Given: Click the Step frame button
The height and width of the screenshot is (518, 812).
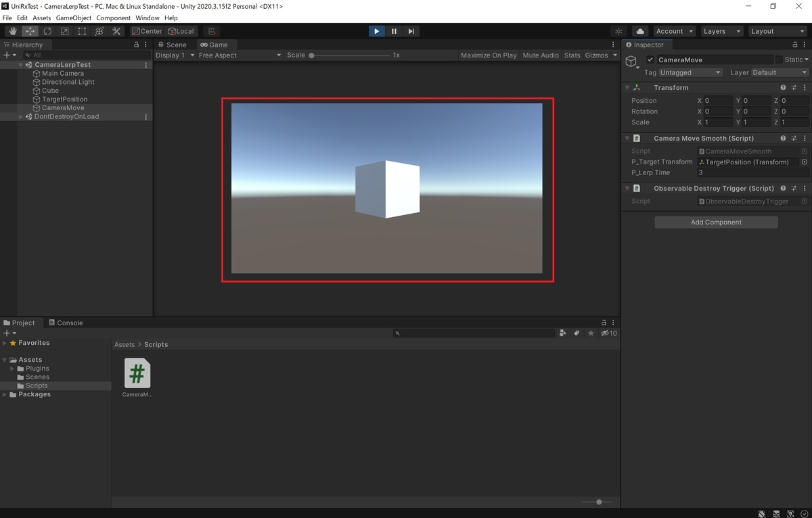Looking at the screenshot, I should [x=411, y=31].
